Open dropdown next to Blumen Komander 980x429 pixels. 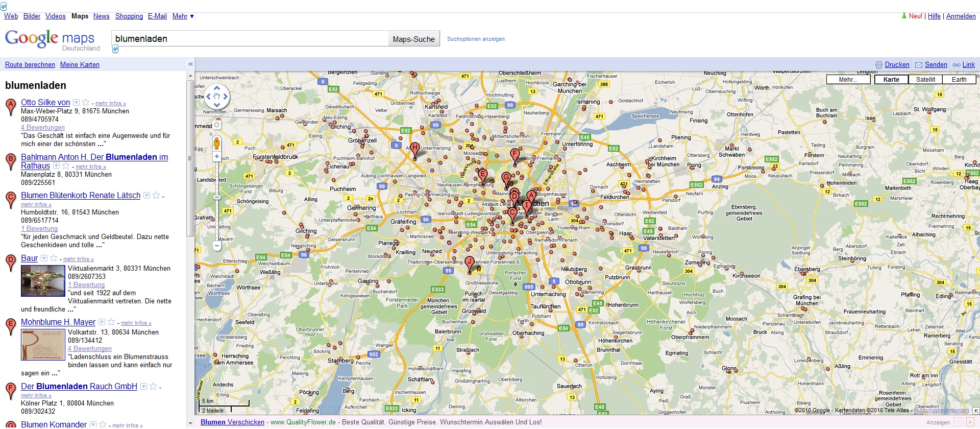click(x=93, y=425)
